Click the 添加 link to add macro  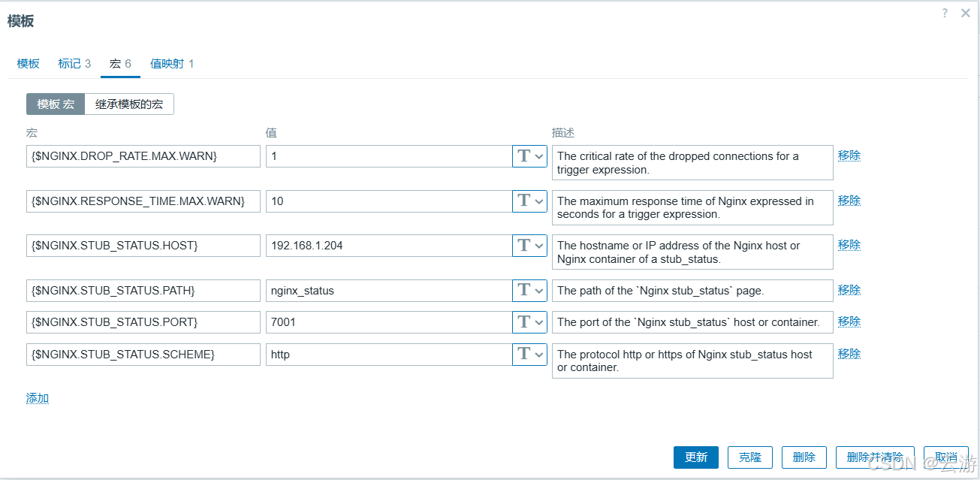pos(38,398)
